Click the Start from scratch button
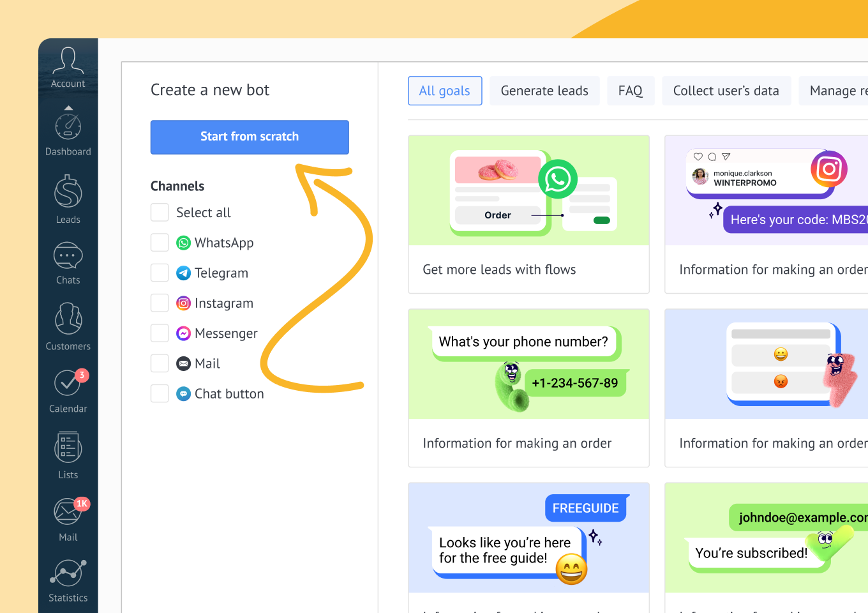 [250, 137]
